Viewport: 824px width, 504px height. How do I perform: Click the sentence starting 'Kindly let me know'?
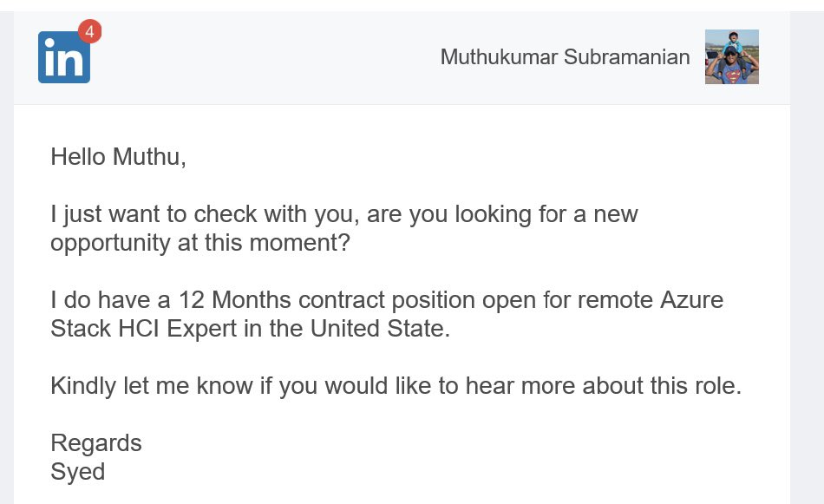click(x=396, y=386)
